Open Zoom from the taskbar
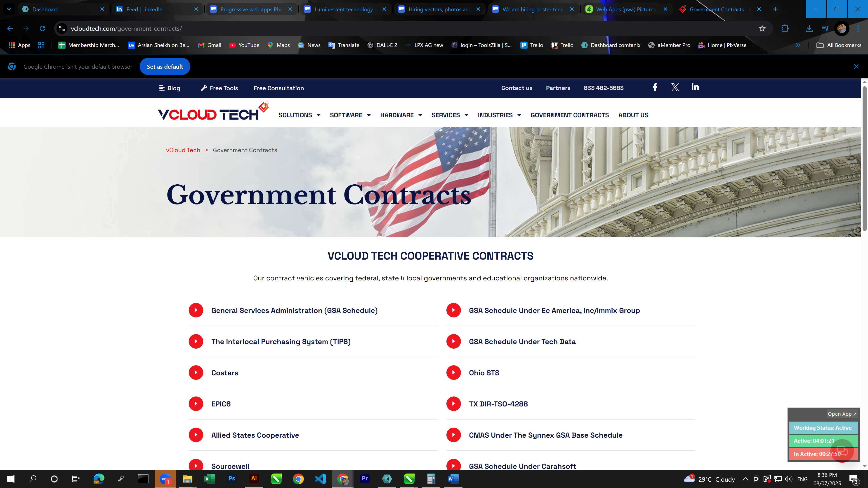This screenshot has height=488, width=868. 165,479
